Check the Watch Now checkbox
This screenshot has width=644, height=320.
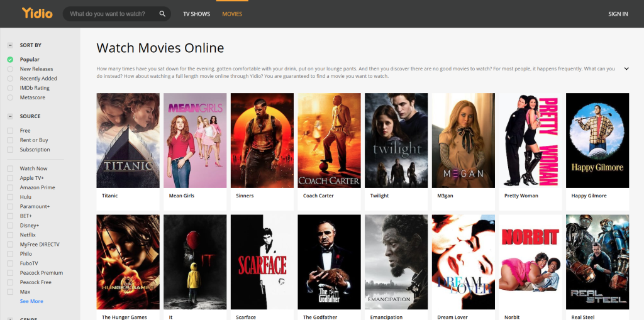tap(10, 168)
